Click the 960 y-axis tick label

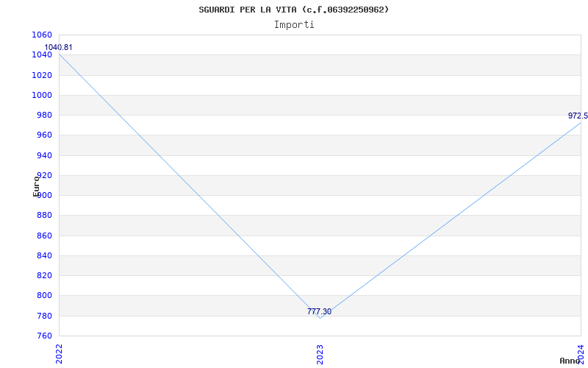point(44,135)
